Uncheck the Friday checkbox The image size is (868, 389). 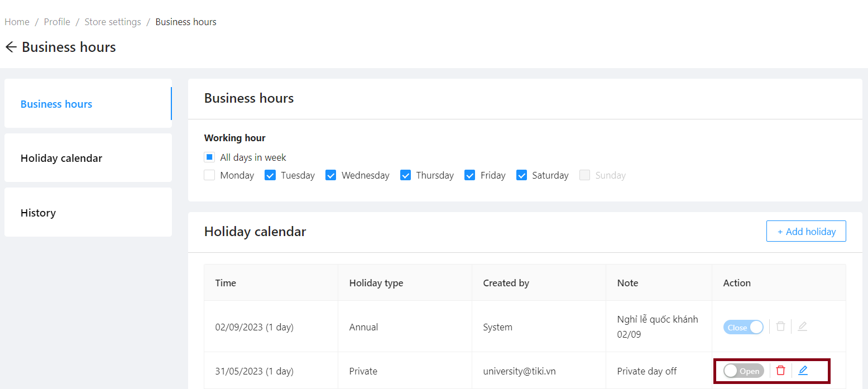470,175
